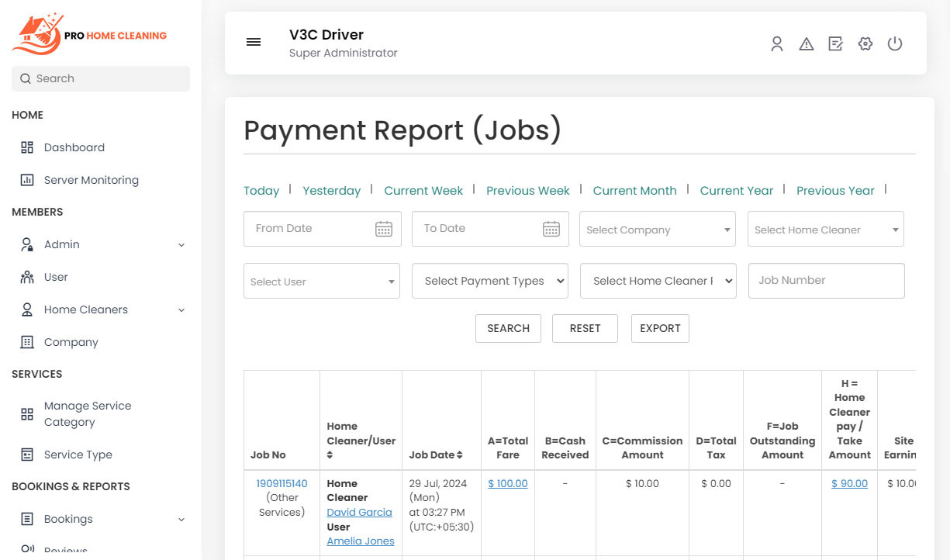
Task: Open the Server Monitoring panel
Action: [91, 180]
